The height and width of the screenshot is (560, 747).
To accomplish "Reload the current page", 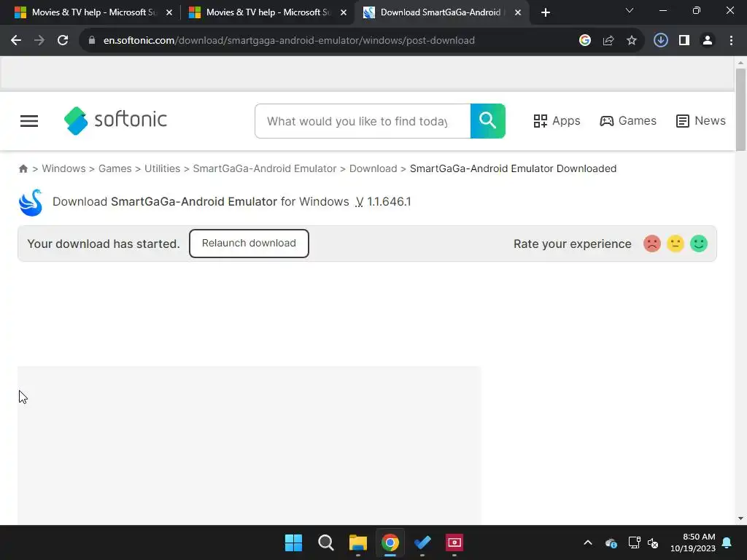I will click(63, 41).
